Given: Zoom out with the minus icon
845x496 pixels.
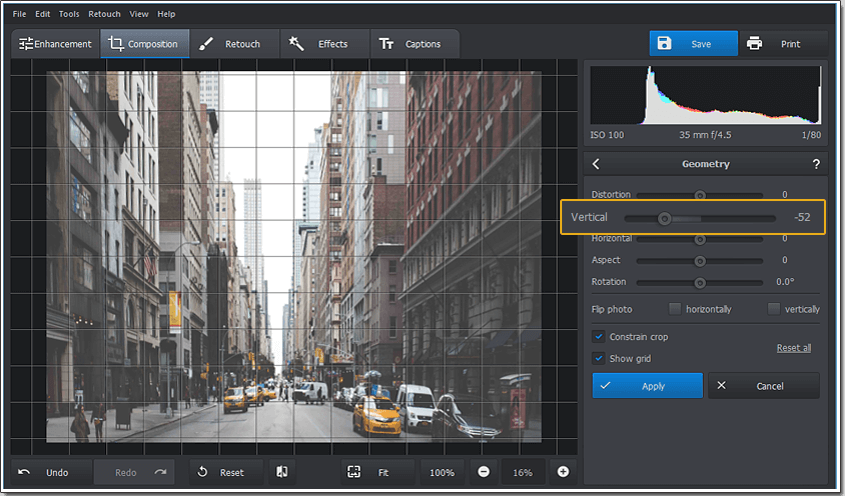Looking at the screenshot, I should coord(483,472).
